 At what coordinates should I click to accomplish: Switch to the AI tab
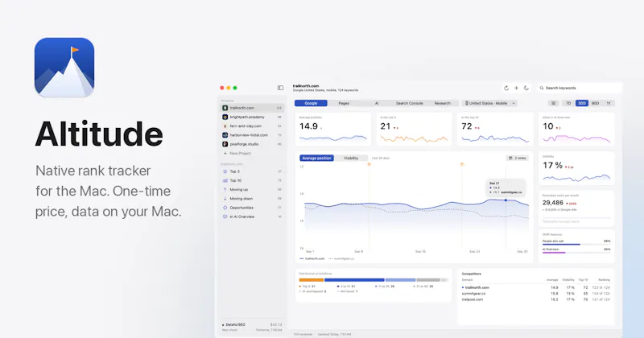pos(377,103)
